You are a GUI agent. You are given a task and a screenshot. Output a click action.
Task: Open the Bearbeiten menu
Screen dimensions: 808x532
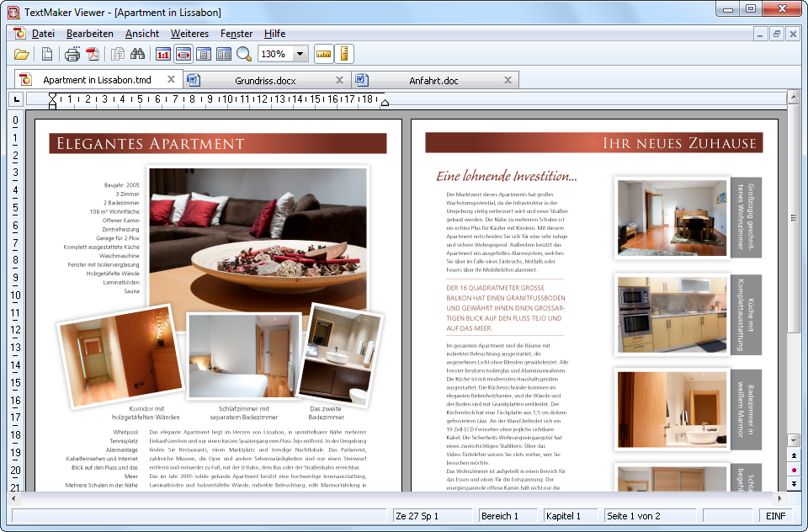point(90,34)
